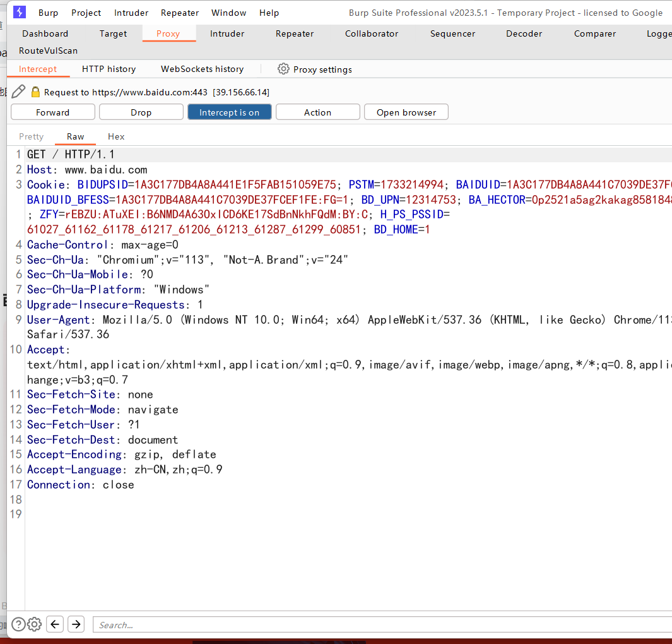The image size is (672, 644).
Task: Open the Burp menu
Action: (48, 13)
